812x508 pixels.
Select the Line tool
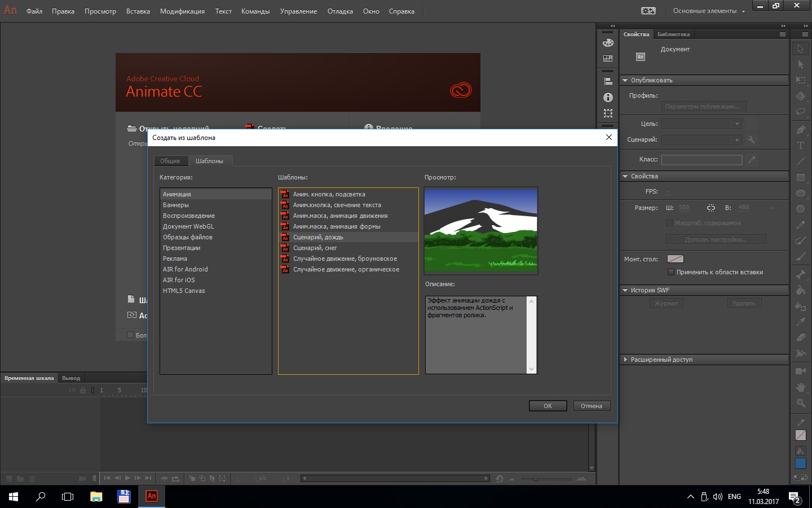[800, 161]
